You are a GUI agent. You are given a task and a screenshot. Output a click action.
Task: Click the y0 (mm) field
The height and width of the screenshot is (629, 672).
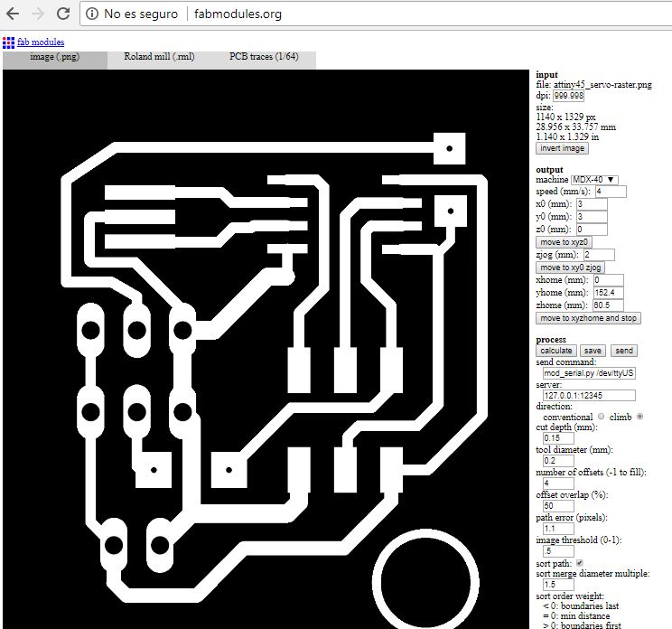(x=592, y=217)
